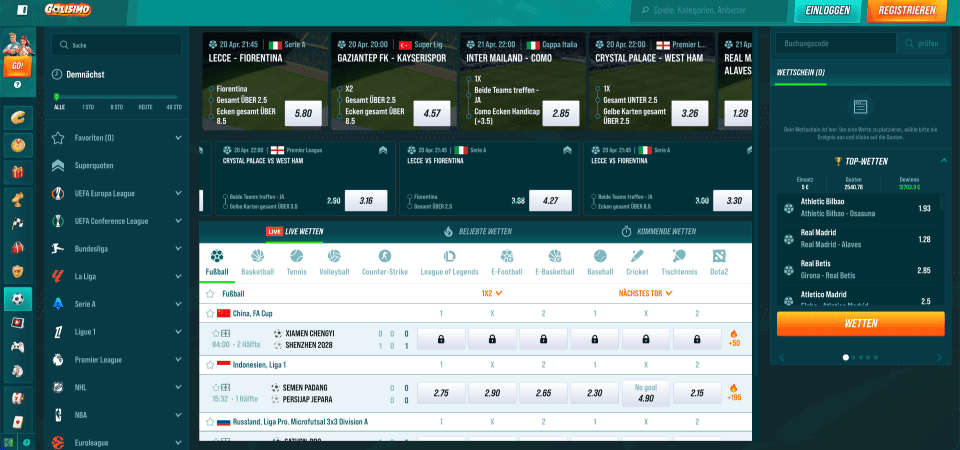Open the gamepad e-sports icon in the left rail
The image size is (960, 450).
(x=18, y=347)
